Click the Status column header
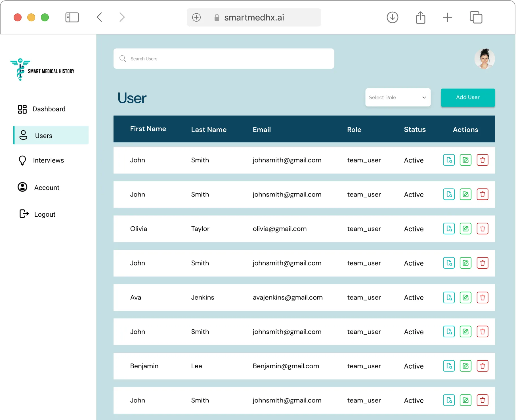 pos(415,129)
